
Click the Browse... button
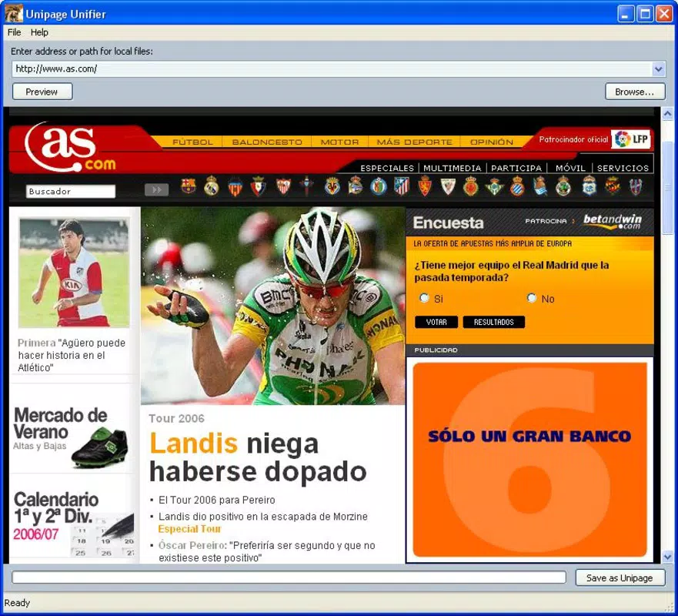634,92
